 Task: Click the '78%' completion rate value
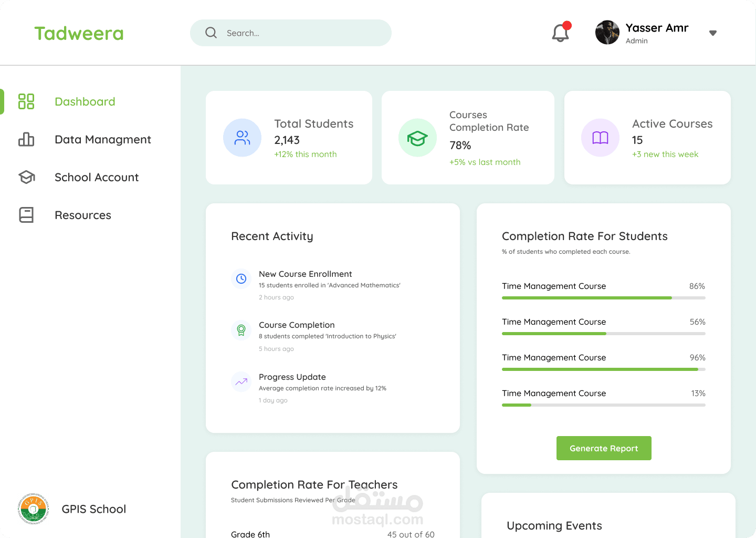[460, 146]
